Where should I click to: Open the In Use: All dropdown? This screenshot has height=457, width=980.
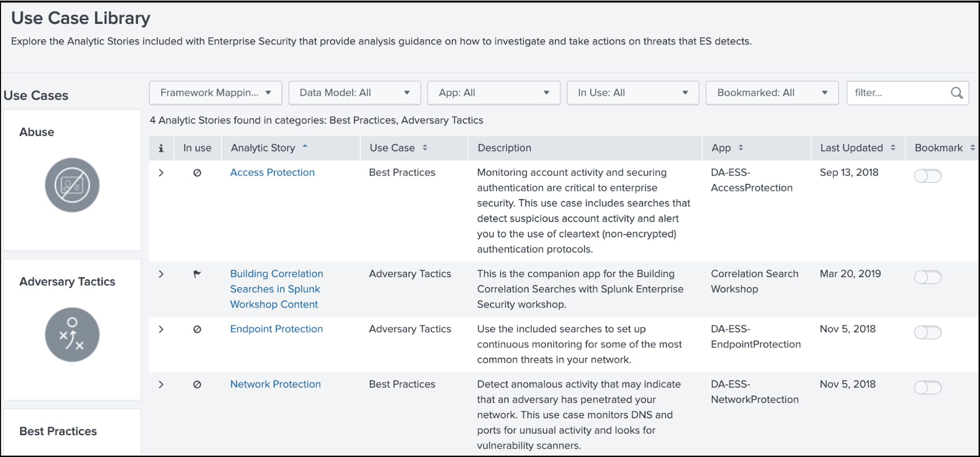[x=633, y=93]
